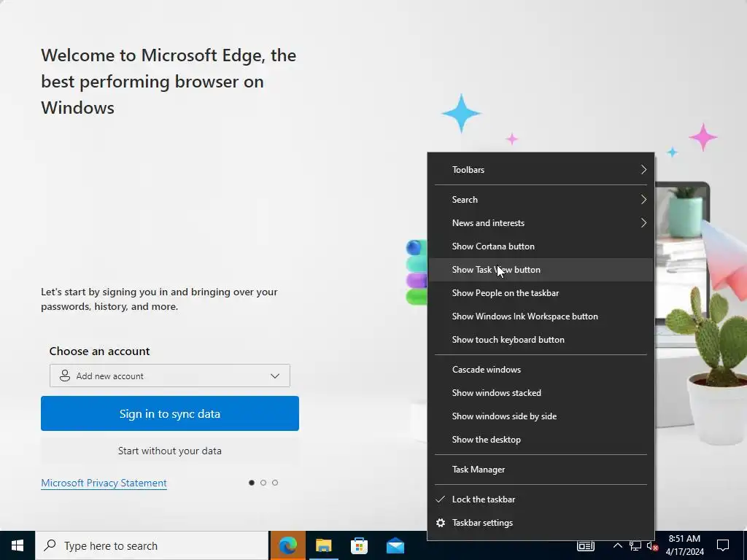Screen dimensions: 747x560
Task: Expand the Search submenu arrow
Action: (643, 200)
